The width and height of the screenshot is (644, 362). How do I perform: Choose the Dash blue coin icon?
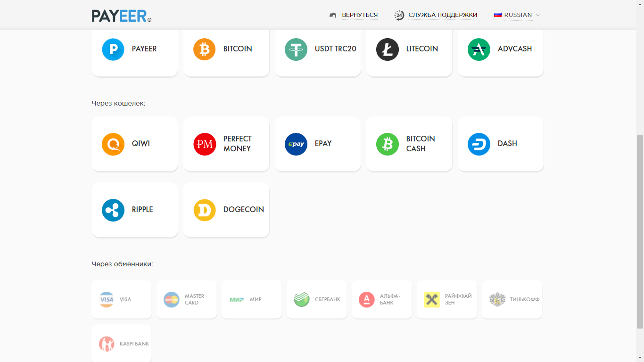pyautogui.click(x=479, y=144)
